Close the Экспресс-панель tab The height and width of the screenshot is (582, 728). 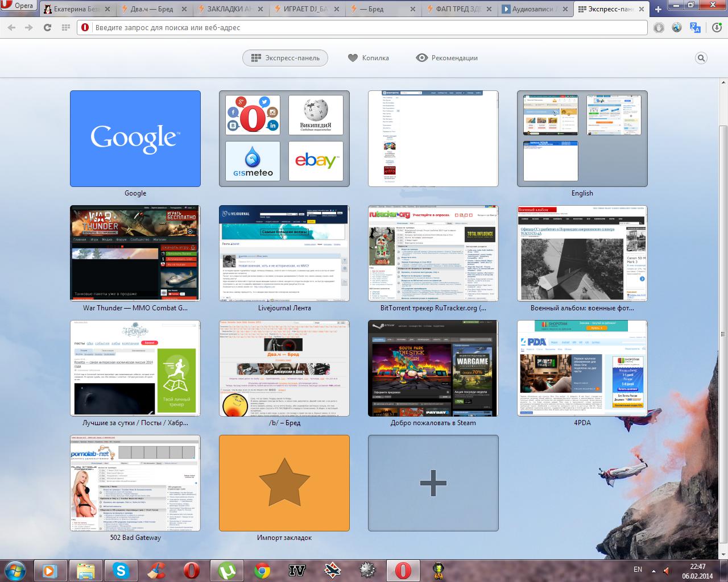tap(641, 9)
